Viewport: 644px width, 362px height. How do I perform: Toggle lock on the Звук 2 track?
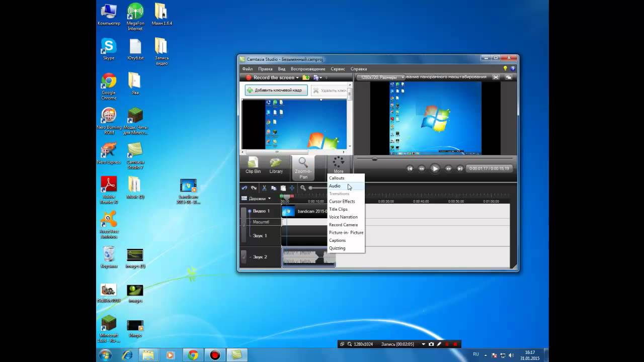(244, 256)
